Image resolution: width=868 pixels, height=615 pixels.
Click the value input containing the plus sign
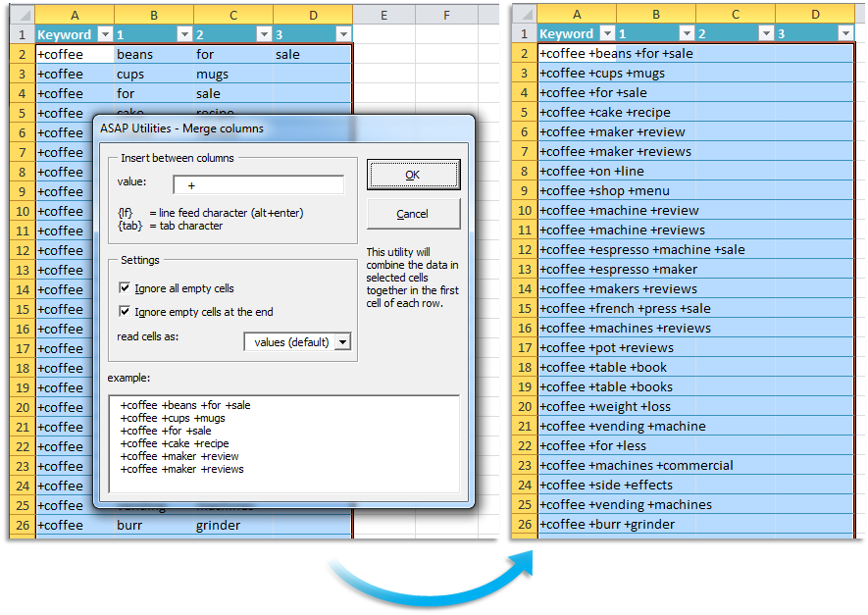pyautogui.click(x=257, y=183)
